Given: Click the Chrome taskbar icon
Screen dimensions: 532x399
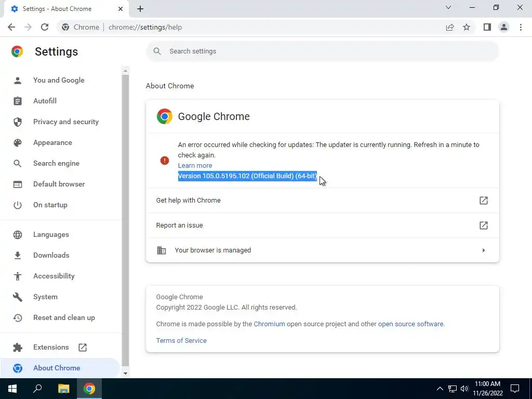Looking at the screenshot, I should 89,389.
